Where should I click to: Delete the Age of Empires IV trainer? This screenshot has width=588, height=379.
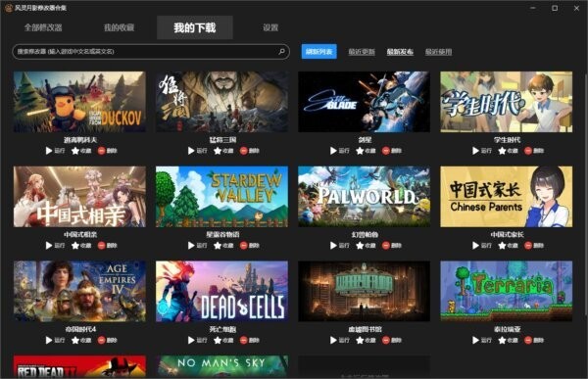coord(108,341)
